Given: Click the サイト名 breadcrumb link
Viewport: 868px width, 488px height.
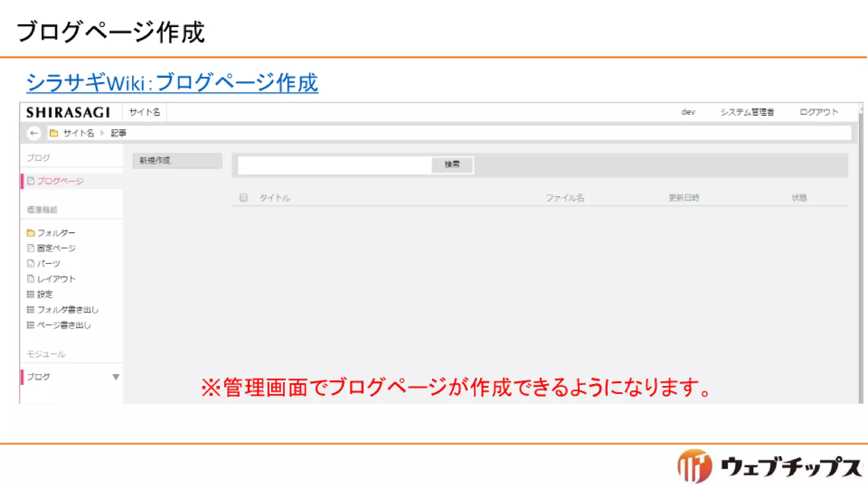Looking at the screenshot, I should 78,133.
